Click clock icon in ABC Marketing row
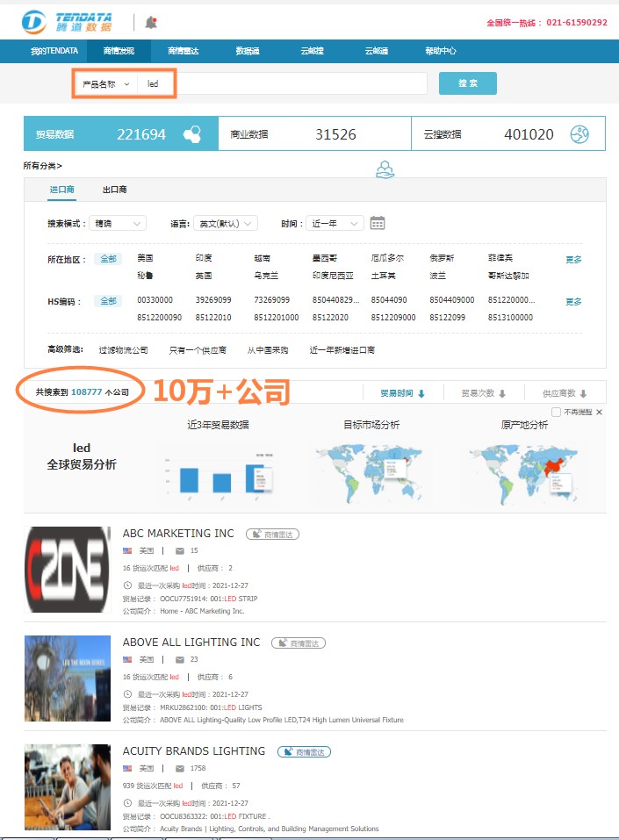The image size is (619, 840). [x=127, y=585]
